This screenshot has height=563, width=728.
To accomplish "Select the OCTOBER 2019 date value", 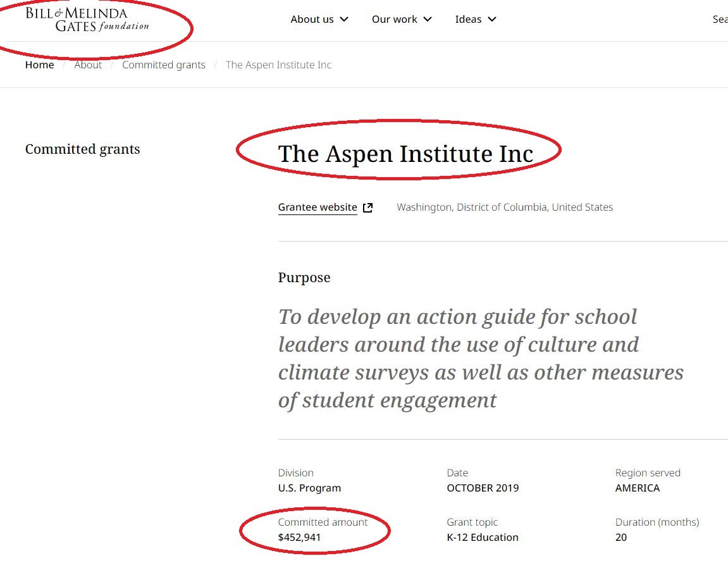I will pos(483,488).
